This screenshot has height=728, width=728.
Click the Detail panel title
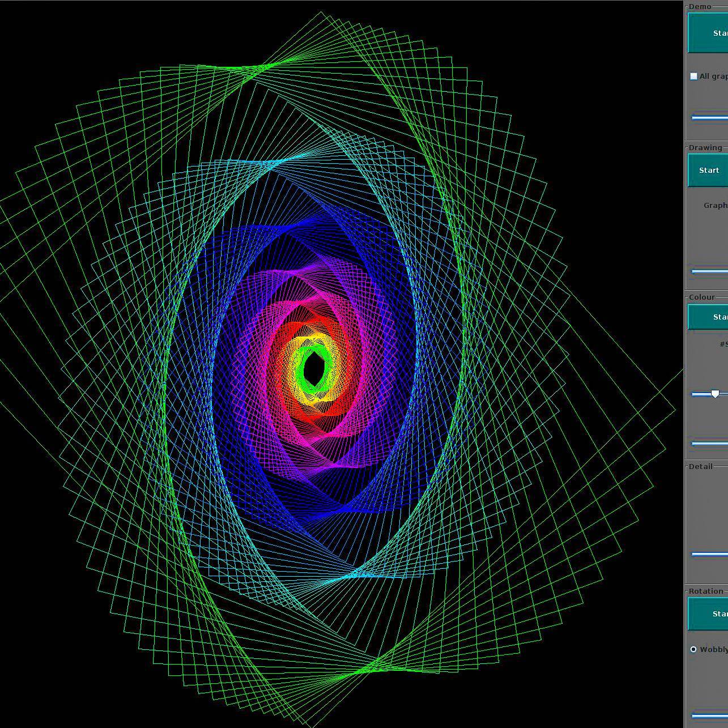click(x=700, y=466)
